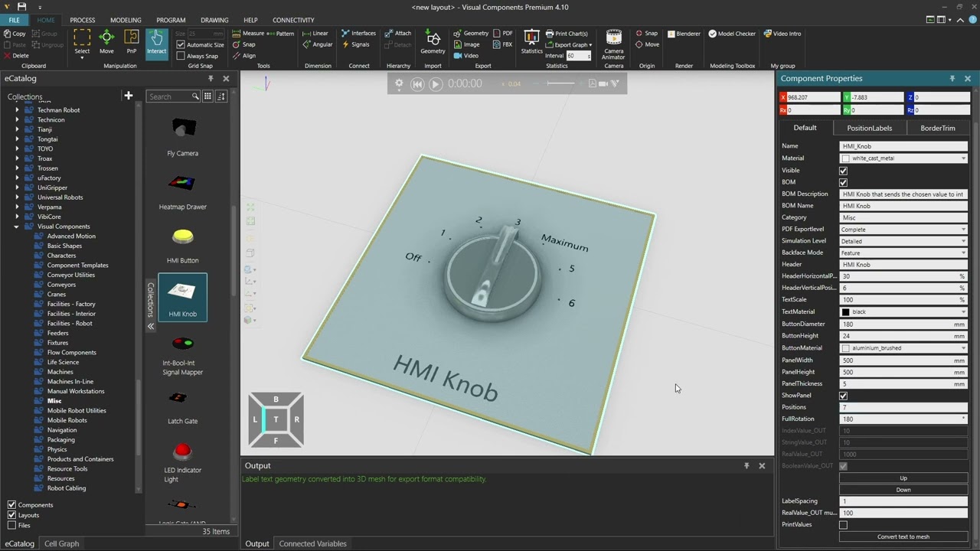Switch to Connected Variables tab
This screenshot has width=980, height=551.
point(312,543)
